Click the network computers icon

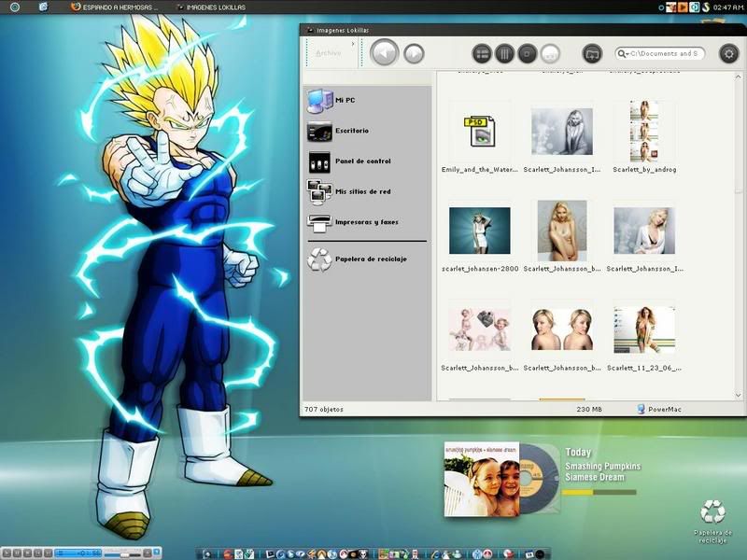(319, 192)
